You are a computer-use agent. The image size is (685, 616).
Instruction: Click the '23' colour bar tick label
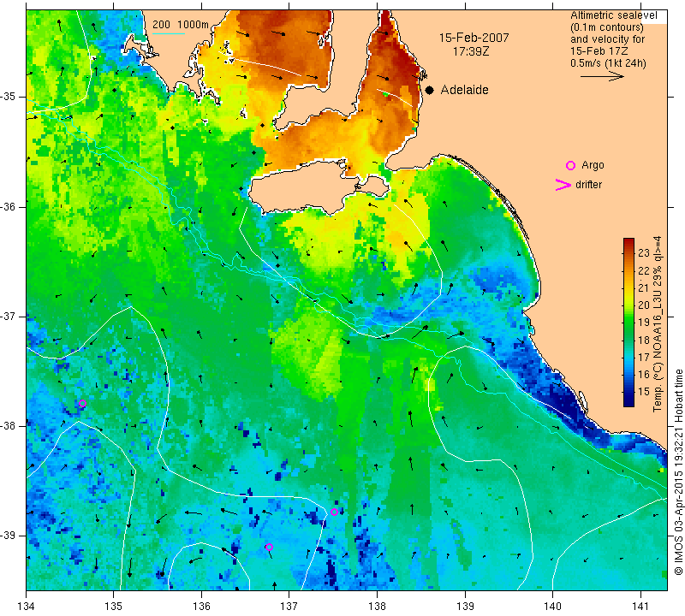click(x=644, y=252)
